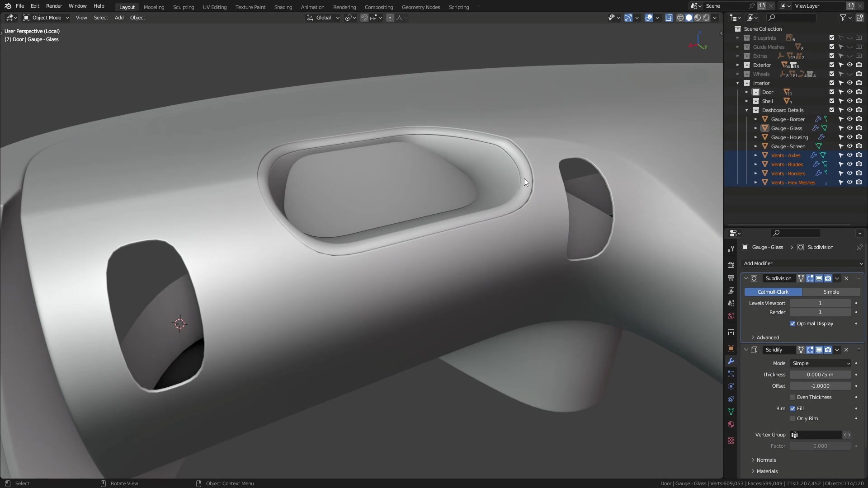
Task: Pin the properties editor context
Action: click(x=859, y=247)
